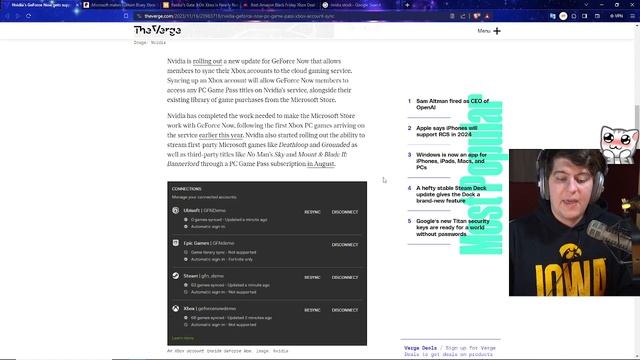Click Ubisoft DISCONNECT in the screenshot
The height and width of the screenshot is (360, 640).
(345, 212)
